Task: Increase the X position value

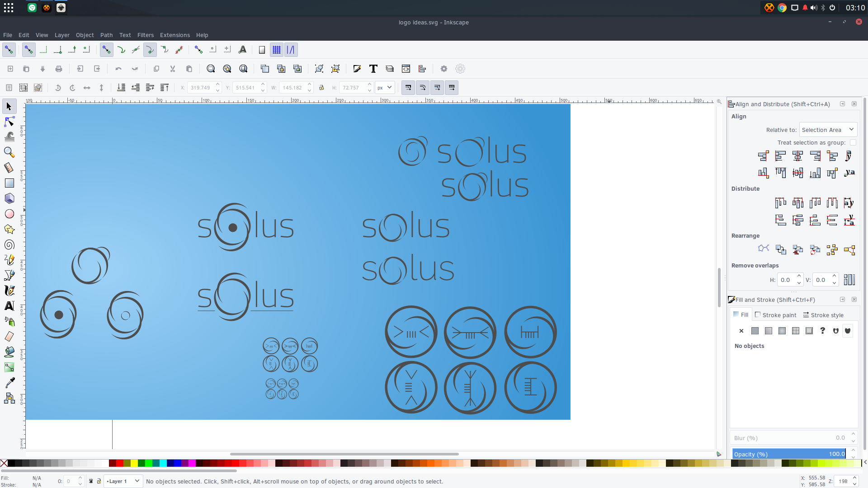Action: [218, 84]
